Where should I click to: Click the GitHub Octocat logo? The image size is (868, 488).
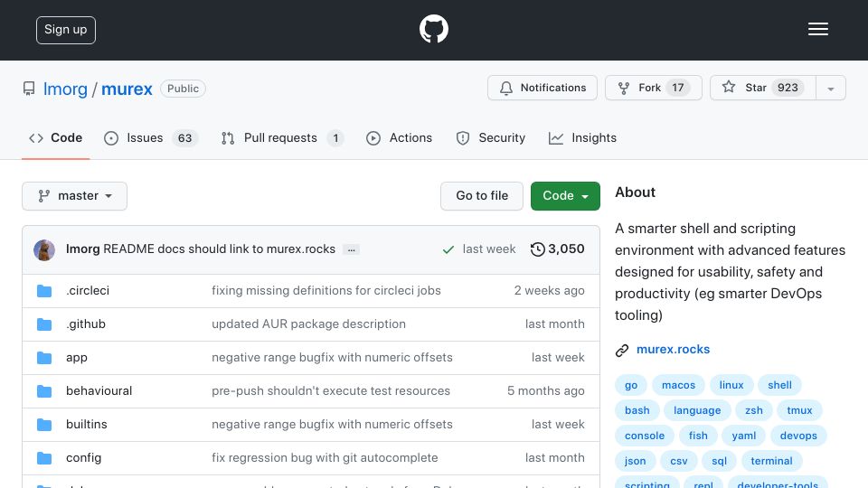click(x=433, y=29)
